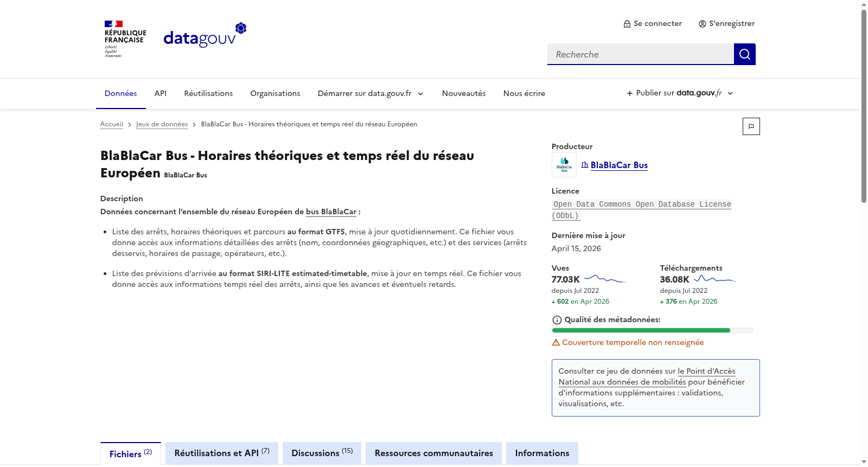Open the Nouveautés menu item
This screenshot has height=467, width=868.
464,93
